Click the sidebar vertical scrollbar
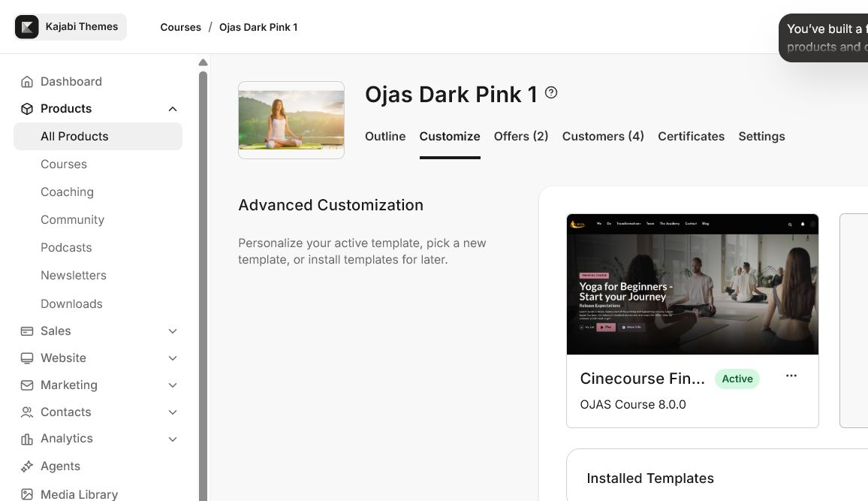The image size is (868, 501). pyautogui.click(x=203, y=286)
